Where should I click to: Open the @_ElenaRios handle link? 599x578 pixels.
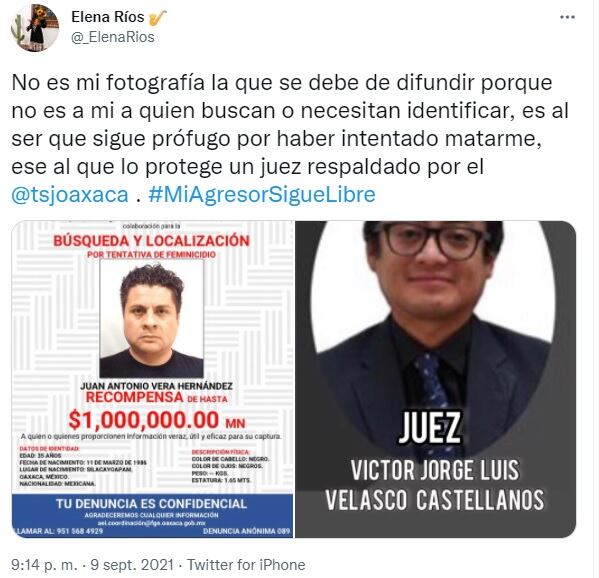point(113,37)
